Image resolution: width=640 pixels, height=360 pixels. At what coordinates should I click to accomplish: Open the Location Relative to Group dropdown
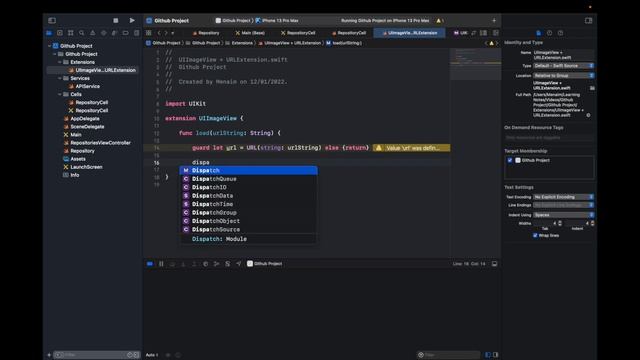tap(563, 76)
